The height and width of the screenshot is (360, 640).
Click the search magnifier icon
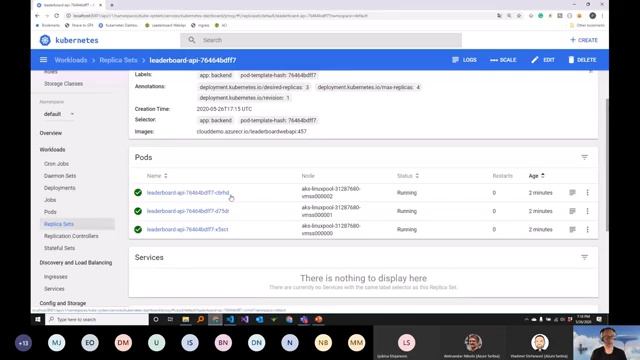click(x=192, y=40)
